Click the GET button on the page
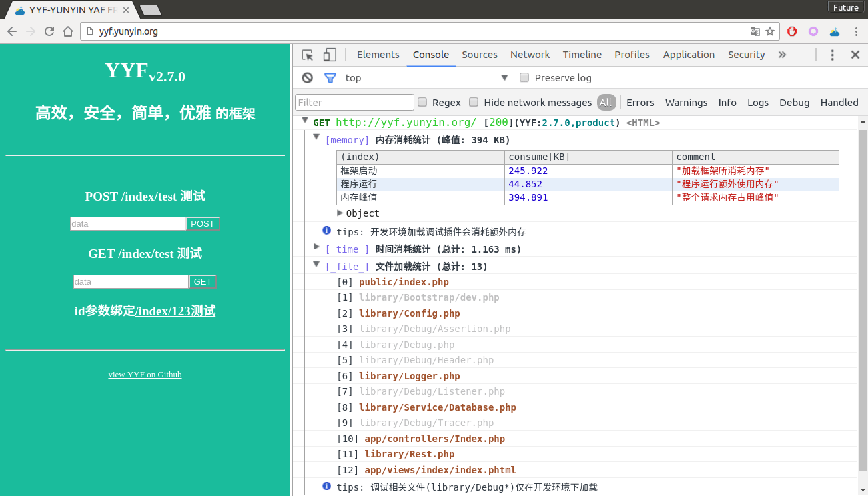Screen dimensions: 868x496 203,282
